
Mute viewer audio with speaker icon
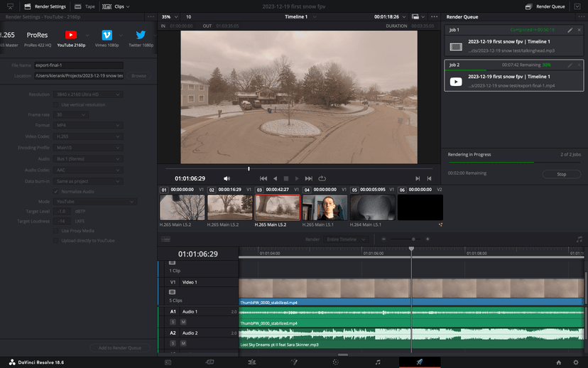click(x=227, y=178)
